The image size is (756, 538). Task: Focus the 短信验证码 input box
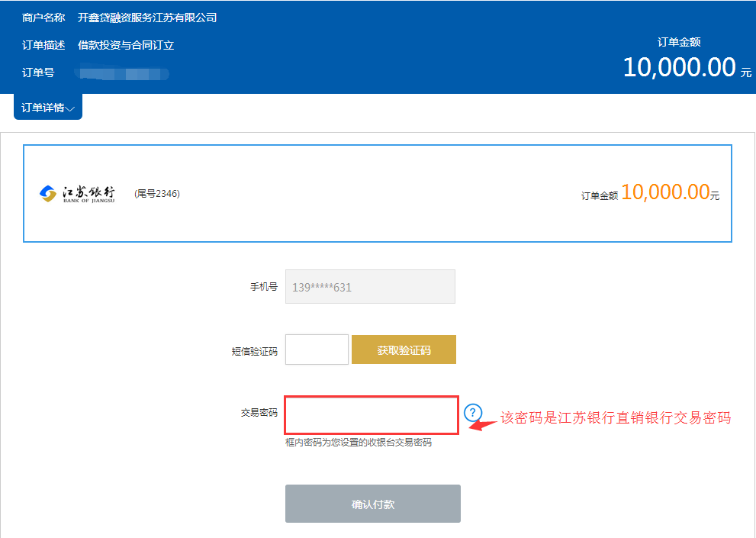317,350
